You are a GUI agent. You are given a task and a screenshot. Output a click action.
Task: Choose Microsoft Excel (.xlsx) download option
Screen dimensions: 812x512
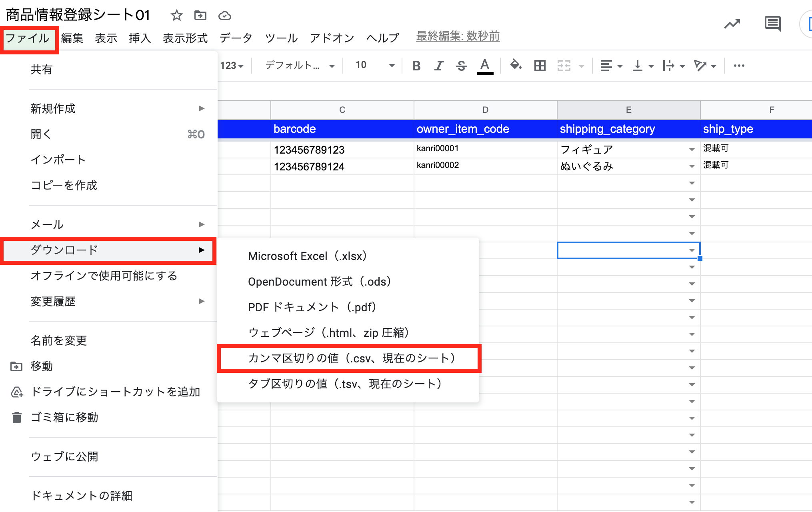pos(307,256)
